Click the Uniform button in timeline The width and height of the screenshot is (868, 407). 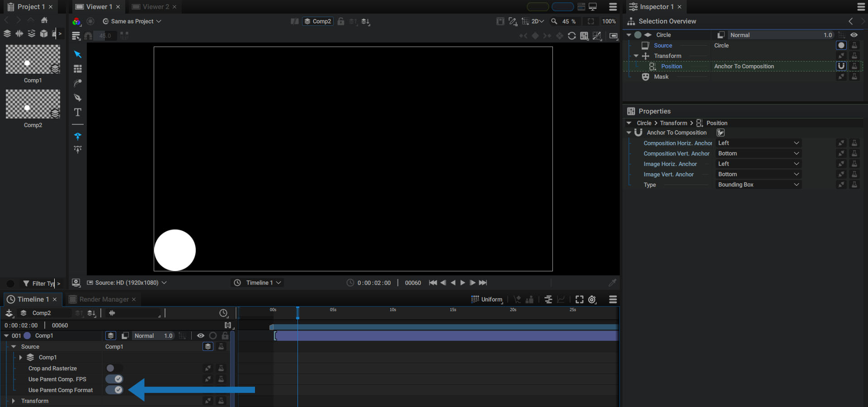487,299
